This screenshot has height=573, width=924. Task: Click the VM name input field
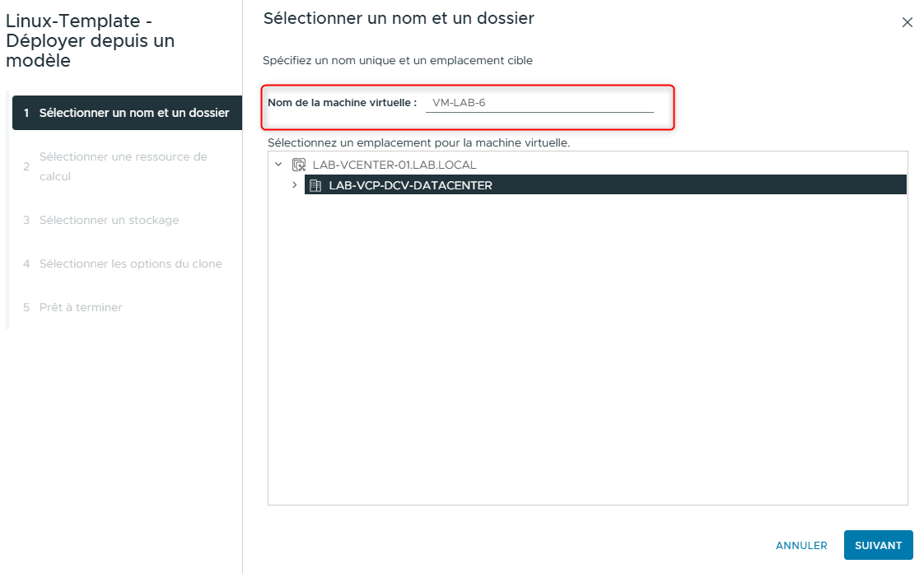(x=539, y=102)
